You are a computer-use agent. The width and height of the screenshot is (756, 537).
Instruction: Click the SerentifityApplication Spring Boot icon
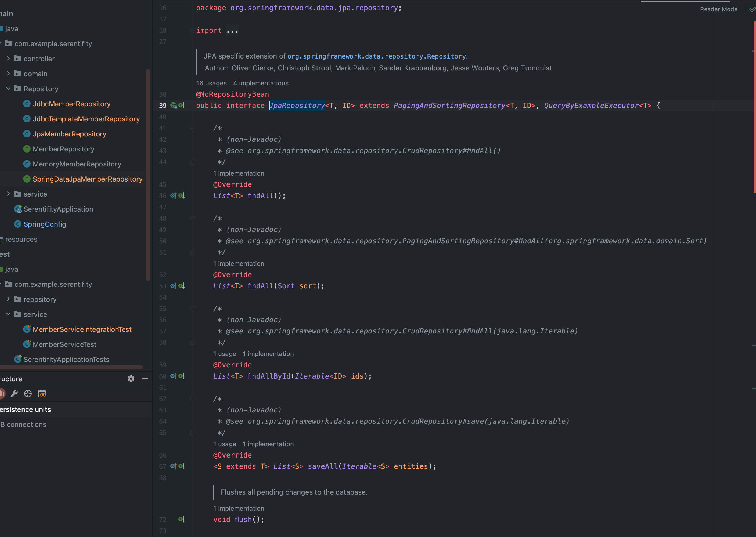click(18, 209)
